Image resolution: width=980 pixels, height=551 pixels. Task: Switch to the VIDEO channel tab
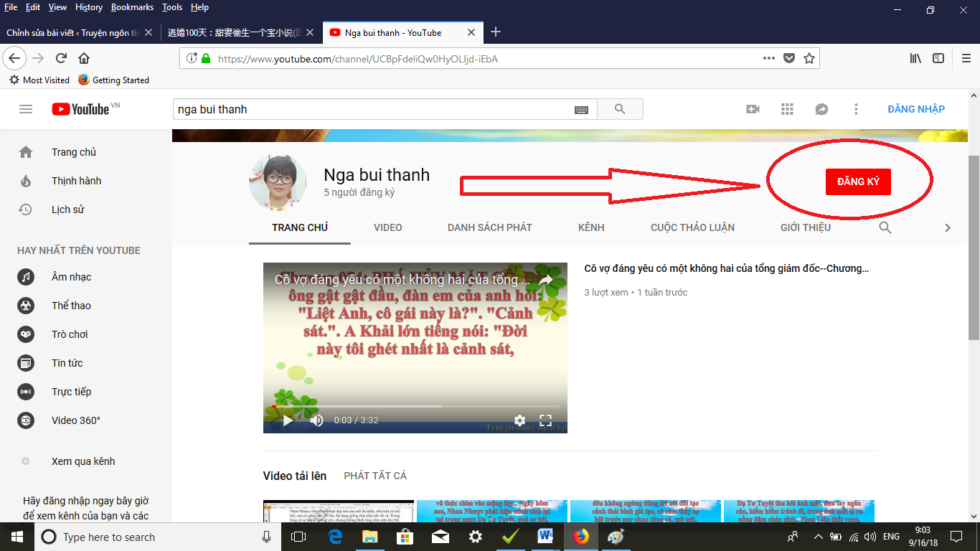(x=387, y=227)
